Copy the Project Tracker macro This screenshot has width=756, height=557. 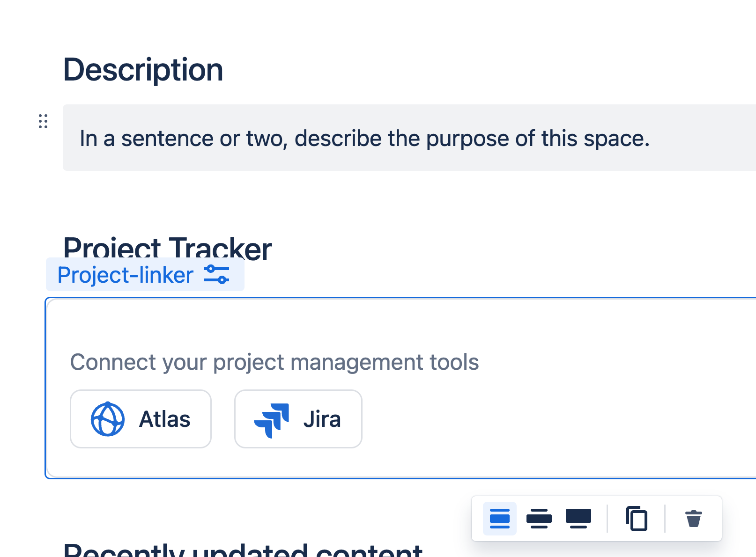tap(637, 518)
